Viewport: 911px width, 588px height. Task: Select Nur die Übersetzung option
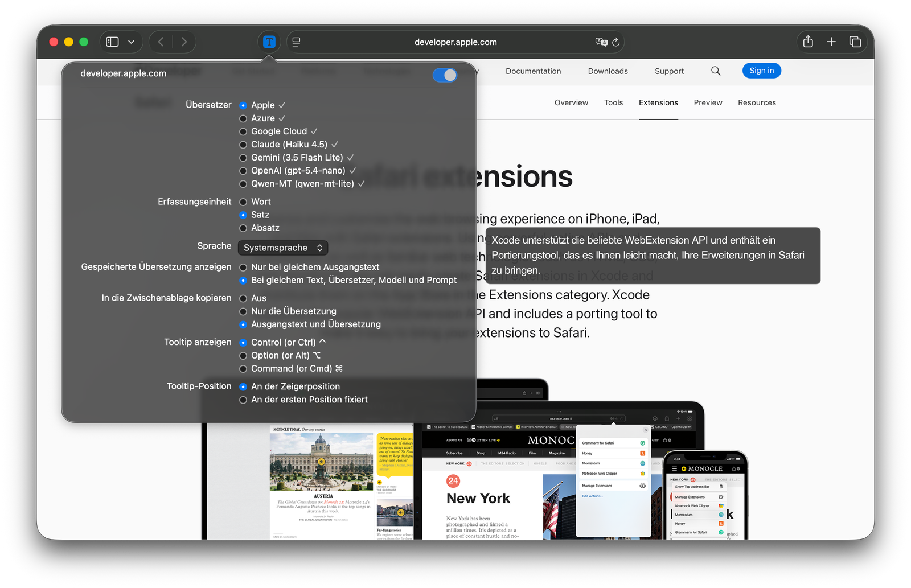point(243,311)
